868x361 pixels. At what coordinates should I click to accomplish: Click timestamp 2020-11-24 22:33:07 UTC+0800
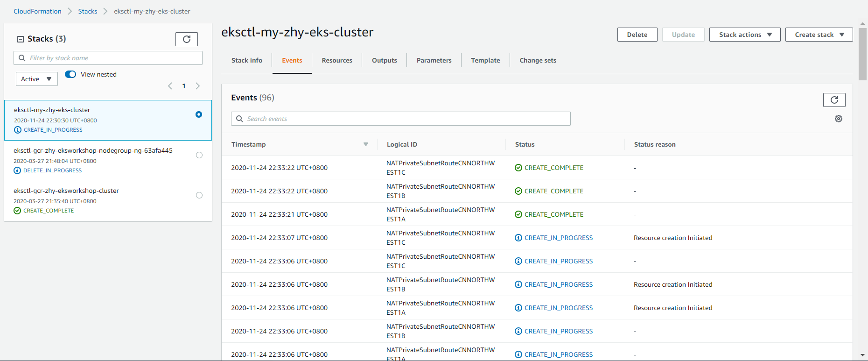280,238
